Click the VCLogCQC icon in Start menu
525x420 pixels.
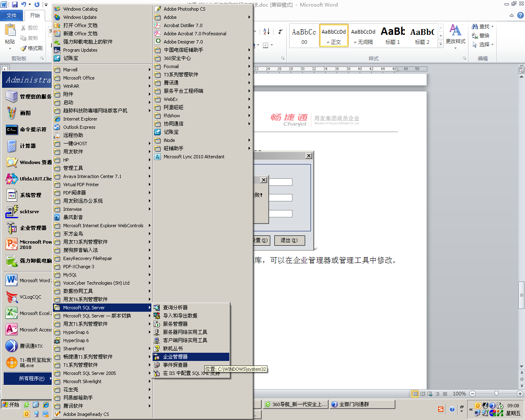(x=11, y=297)
